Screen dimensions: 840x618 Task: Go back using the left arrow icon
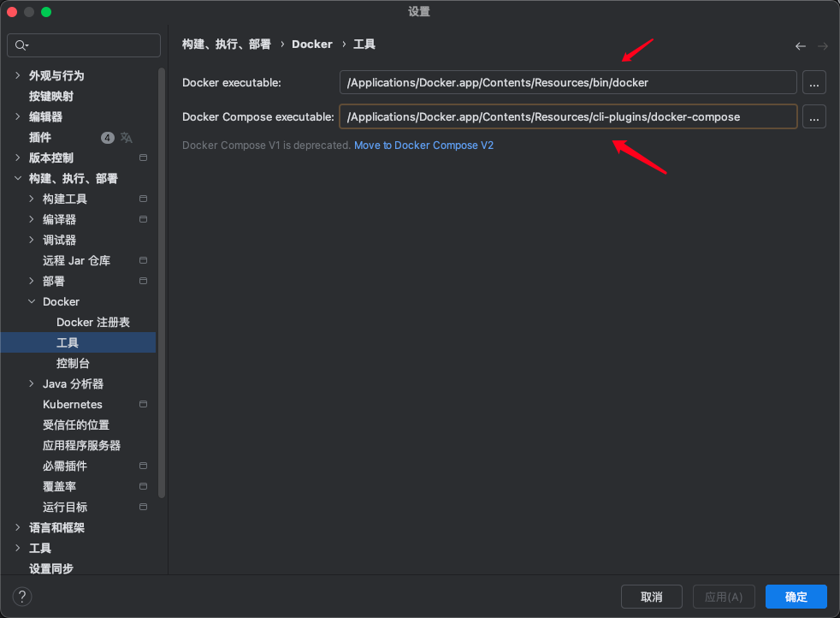801,46
